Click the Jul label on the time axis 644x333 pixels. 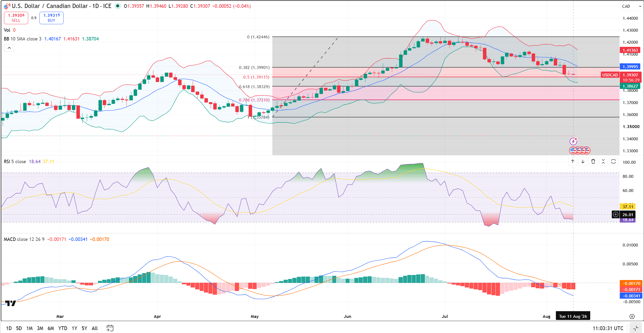pyautogui.click(x=445, y=316)
